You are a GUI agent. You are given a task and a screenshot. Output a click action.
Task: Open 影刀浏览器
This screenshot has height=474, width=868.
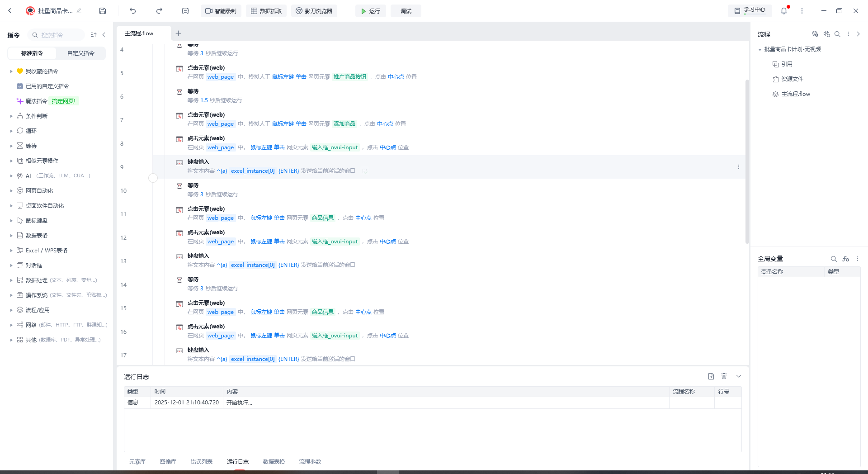pyautogui.click(x=314, y=11)
